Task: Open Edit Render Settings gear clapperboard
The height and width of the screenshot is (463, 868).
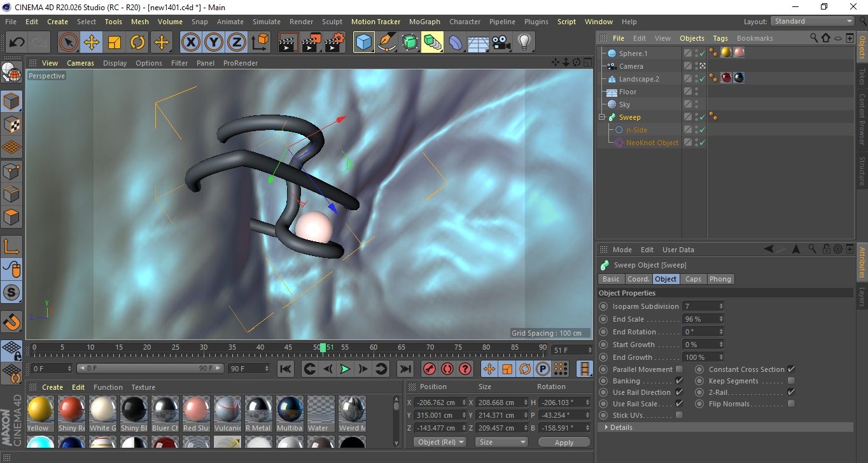Action: (x=334, y=43)
